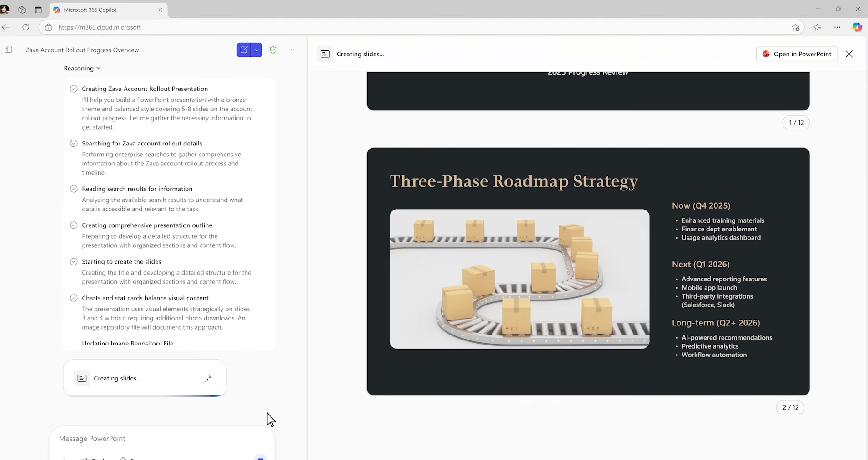Select the Predictive analytics bullet

[710, 346]
